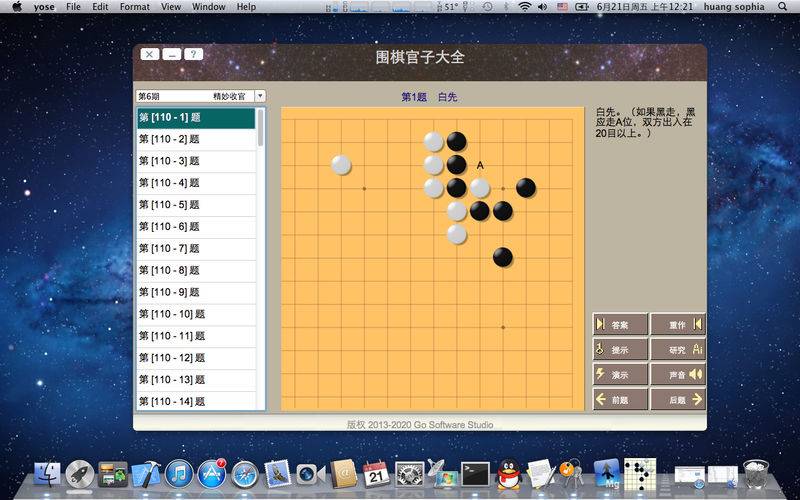Open the Window menu

coord(209,7)
